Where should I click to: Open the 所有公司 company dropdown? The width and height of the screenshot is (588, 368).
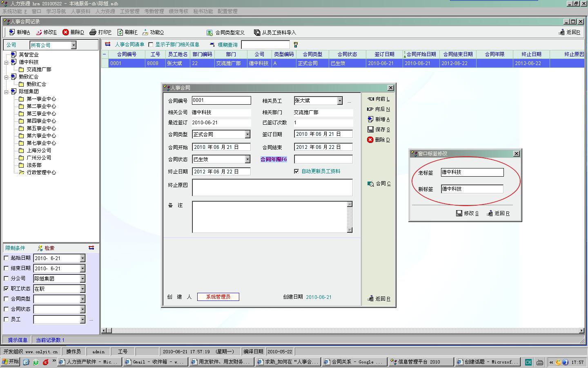73,45
